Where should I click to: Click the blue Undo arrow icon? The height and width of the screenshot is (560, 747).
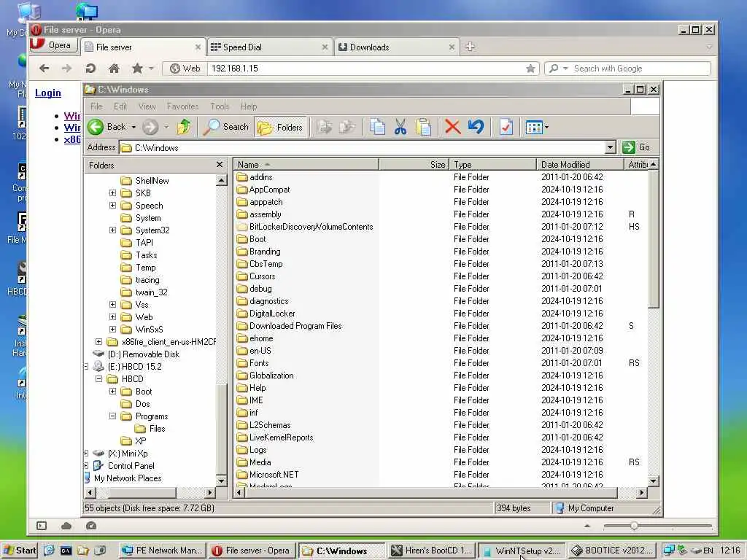(476, 127)
